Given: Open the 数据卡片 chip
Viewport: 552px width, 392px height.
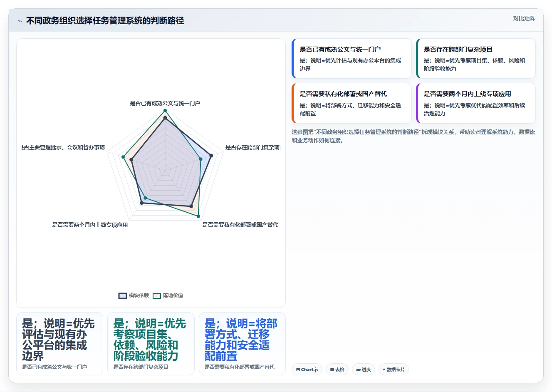Looking at the screenshot, I should (394, 370).
